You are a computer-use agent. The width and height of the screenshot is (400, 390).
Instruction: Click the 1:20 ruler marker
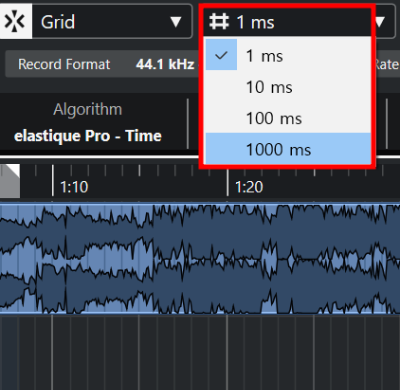pos(249,187)
